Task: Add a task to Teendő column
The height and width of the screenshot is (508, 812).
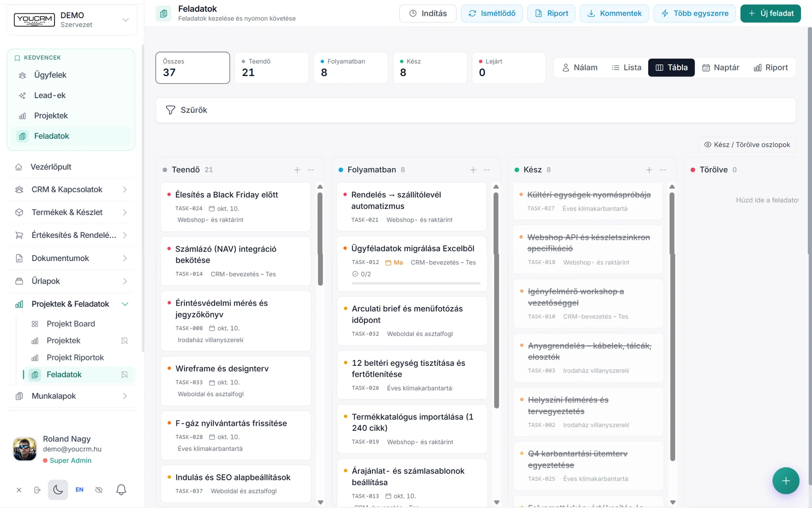Action: 297,170
